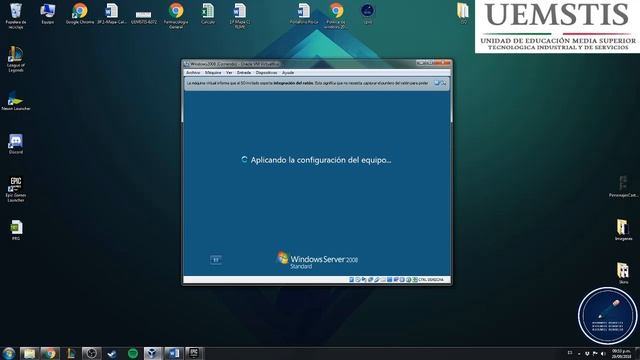Select Google Chrome desktop shortcut
The width and height of the screenshot is (640, 360).
coord(80,14)
